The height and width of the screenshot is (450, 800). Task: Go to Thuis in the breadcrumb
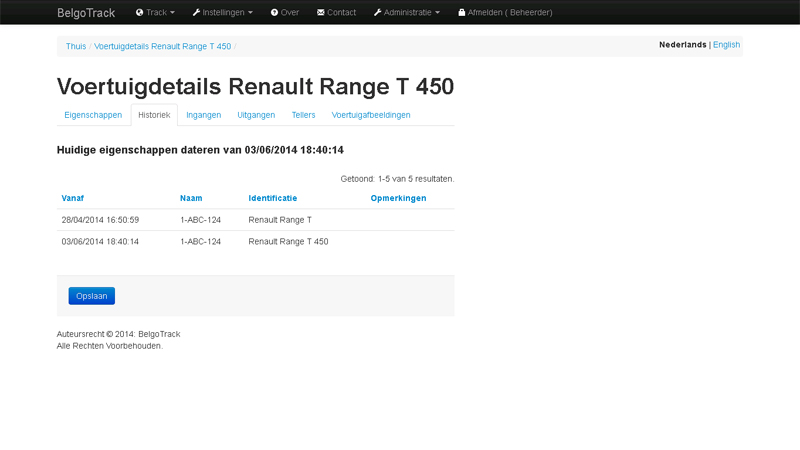[x=76, y=46]
